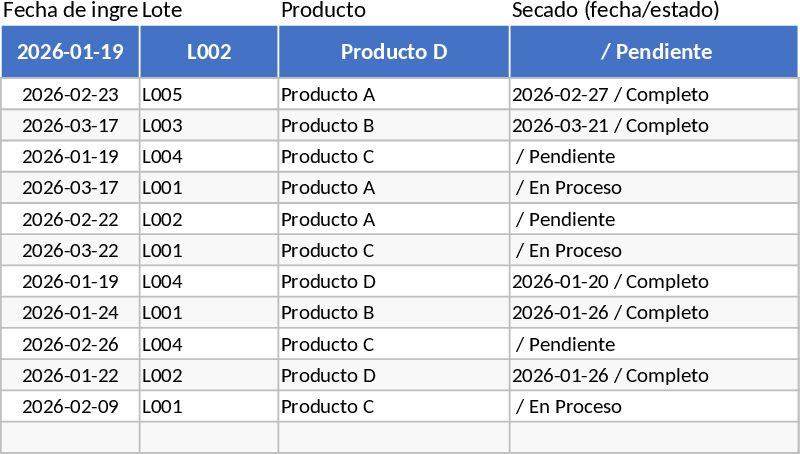
Task: Click the date cell 2026-01-22
Action: 70,376
